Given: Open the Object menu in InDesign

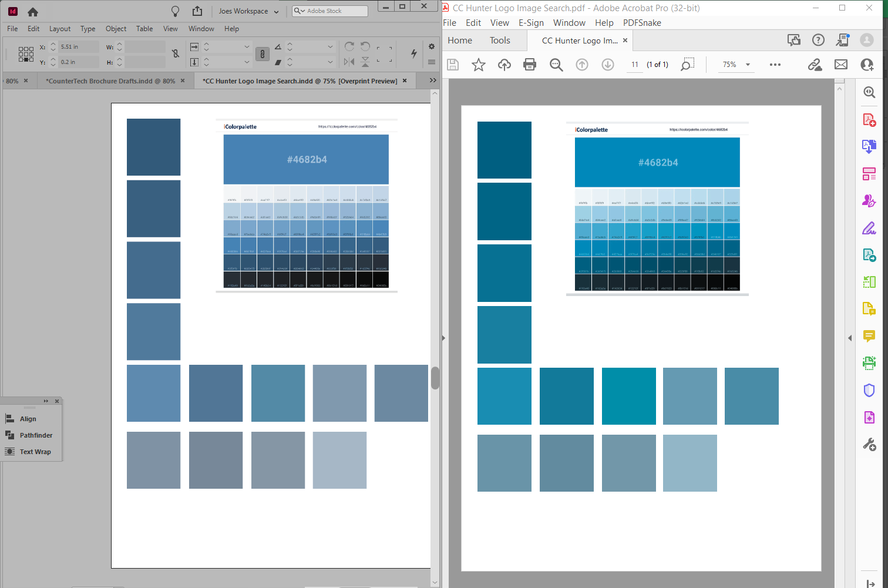Looking at the screenshot, I should click(x=116, y=28).
